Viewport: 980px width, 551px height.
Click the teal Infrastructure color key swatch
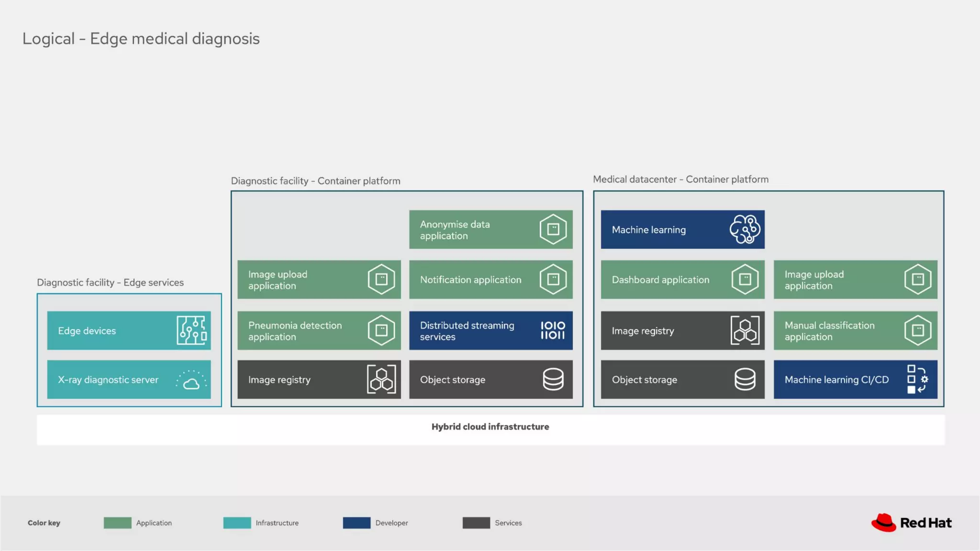tap(237, 523)
